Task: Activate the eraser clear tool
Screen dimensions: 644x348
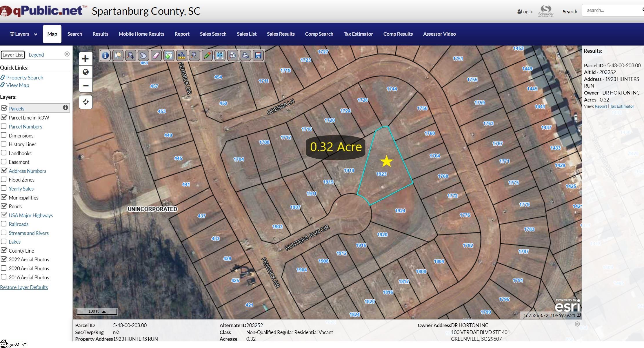Action: point(156,55)
